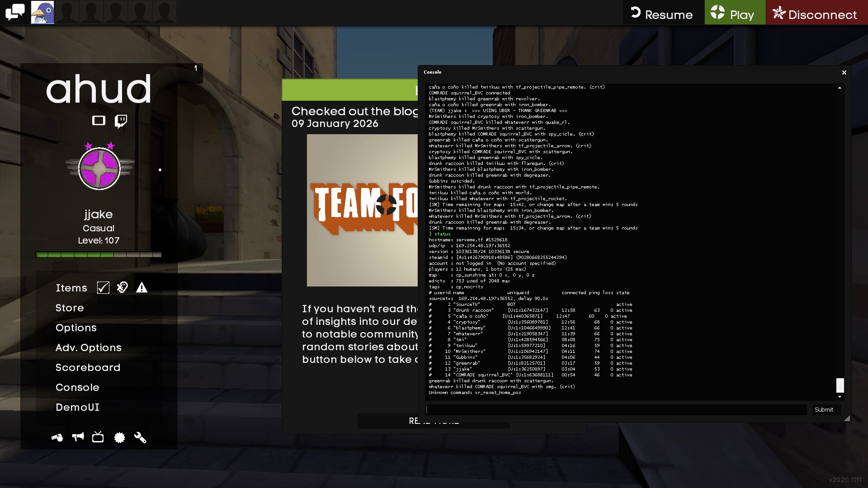868x488 pixels.
Task: Open the Adv. Options menu entry
Action: [x=88, y=347]
